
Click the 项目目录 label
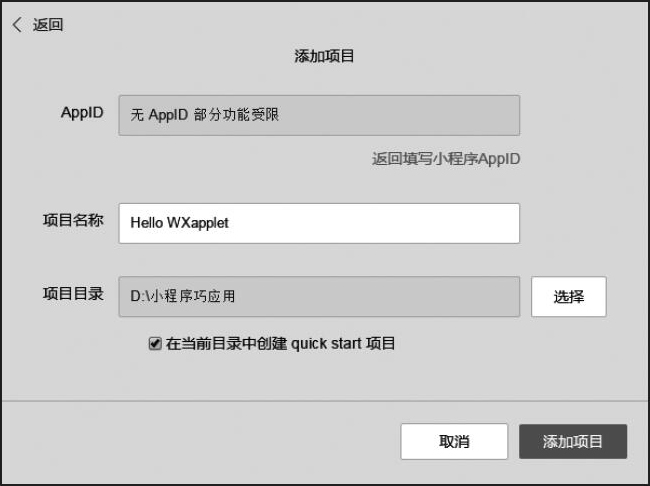[x=73, y=294]
